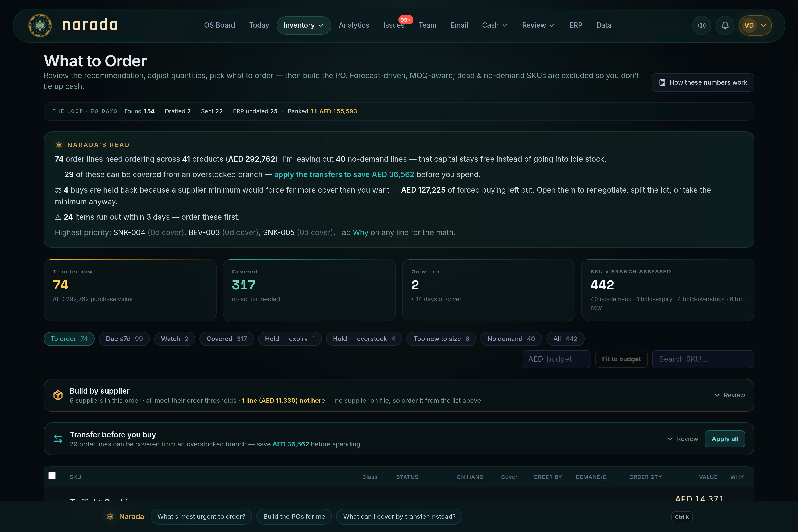Click the Build by supplier box icon
This screenshot has height=532, width=798.
click(x=58, y=395)
